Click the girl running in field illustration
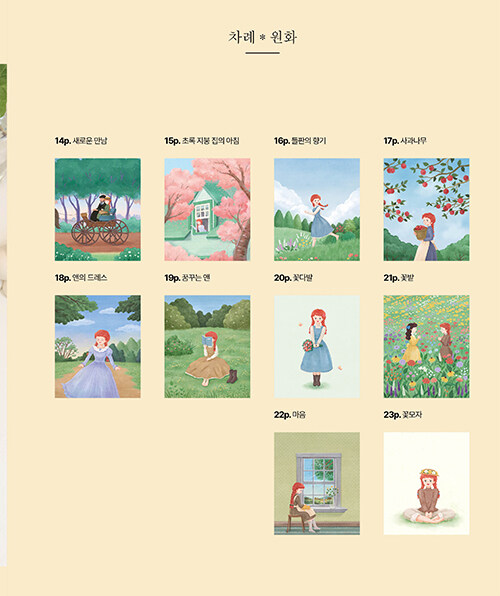The width and height of the screenshot is (500, 596). click(x=317, y=209)
